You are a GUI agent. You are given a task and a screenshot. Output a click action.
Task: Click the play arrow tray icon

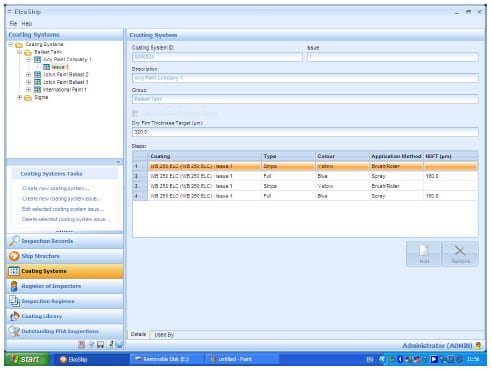[434, 359]
